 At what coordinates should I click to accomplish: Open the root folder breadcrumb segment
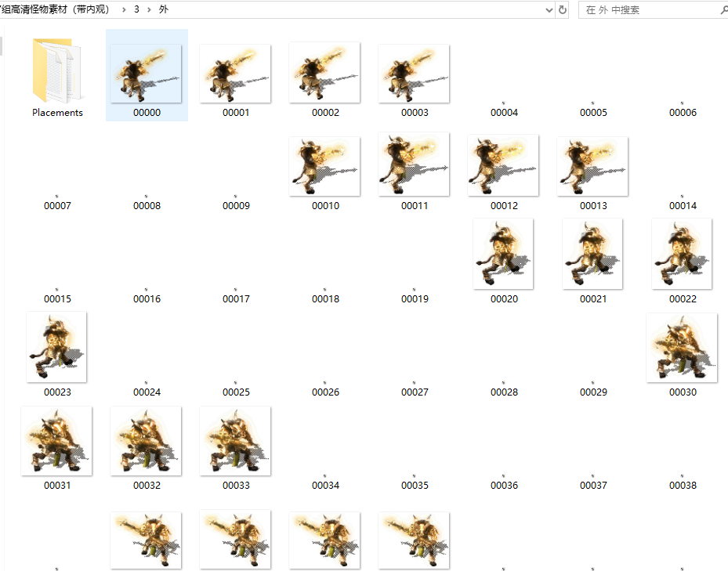55,9
